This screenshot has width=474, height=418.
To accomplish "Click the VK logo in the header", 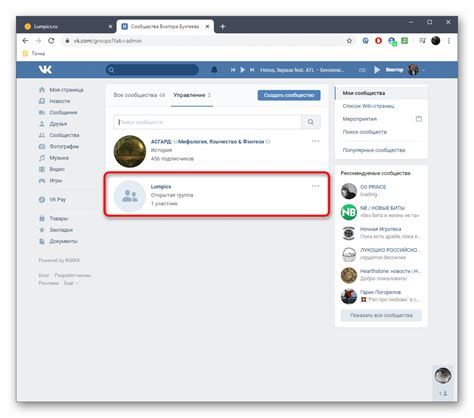I will tap(45, 70).
